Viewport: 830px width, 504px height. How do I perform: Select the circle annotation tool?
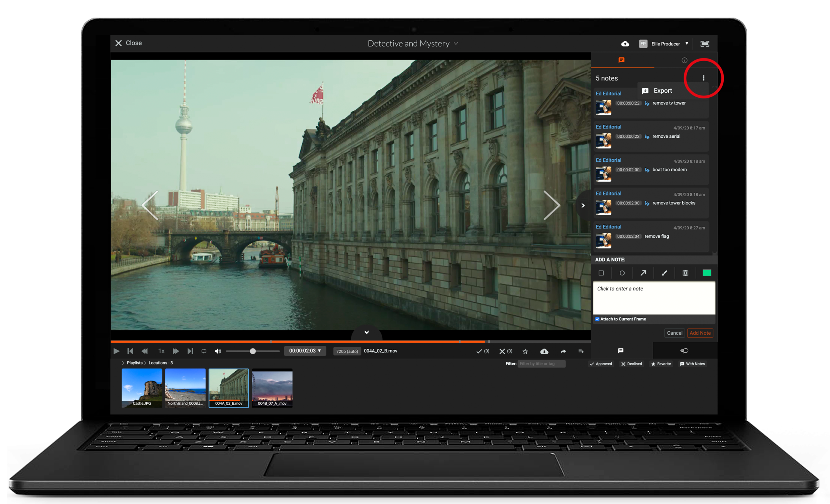[x=622, y=273]
